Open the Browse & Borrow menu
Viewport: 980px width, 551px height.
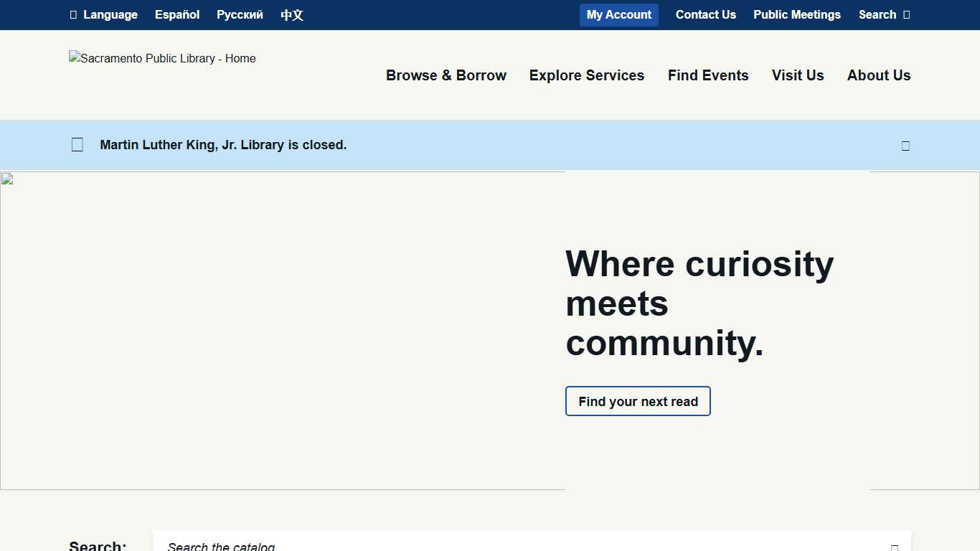tap(446, 75)
